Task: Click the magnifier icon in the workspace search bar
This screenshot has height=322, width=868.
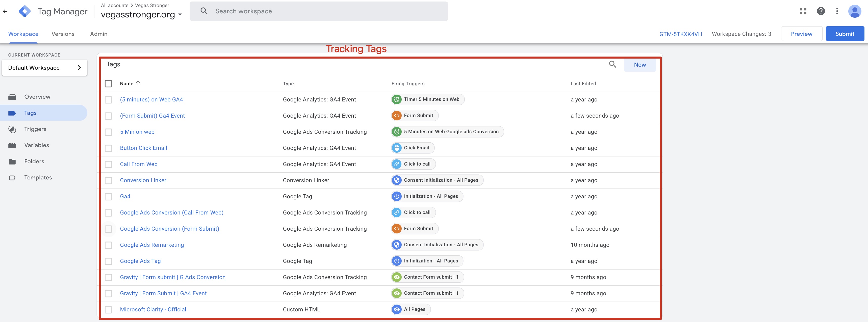Action: pyautogui.click(x=204, y=11)
